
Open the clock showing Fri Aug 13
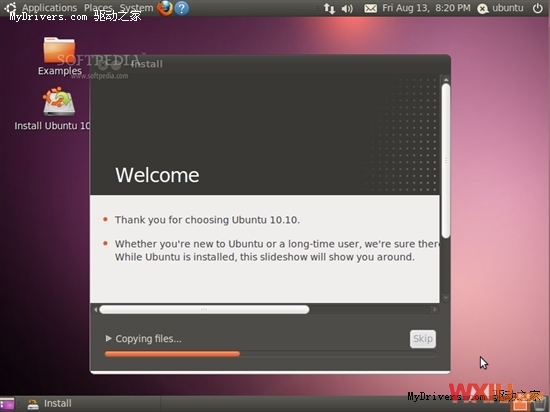pyautogui.click(x=426, y=8)
